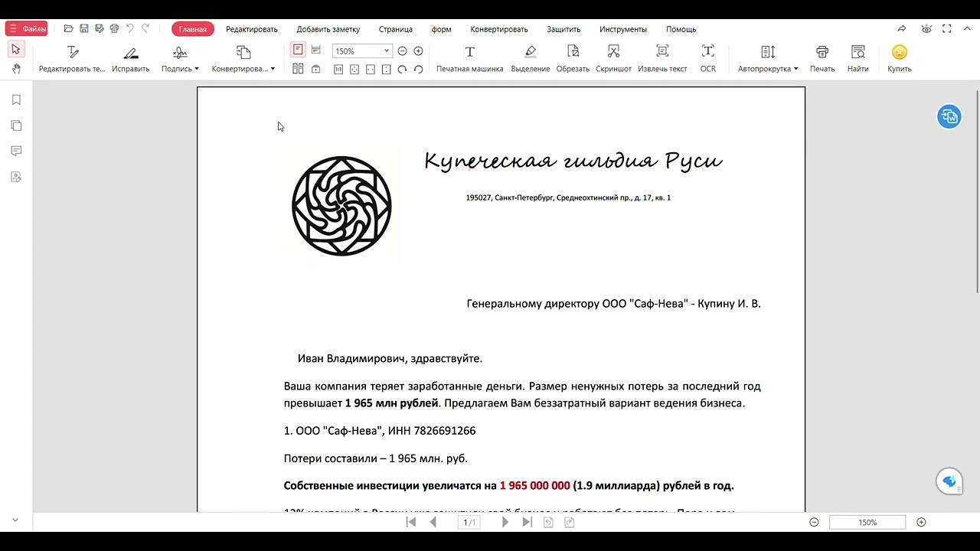Open the Редактировать текст tool
The height and width of the screenshot is (551, 980).
[72, 60]
